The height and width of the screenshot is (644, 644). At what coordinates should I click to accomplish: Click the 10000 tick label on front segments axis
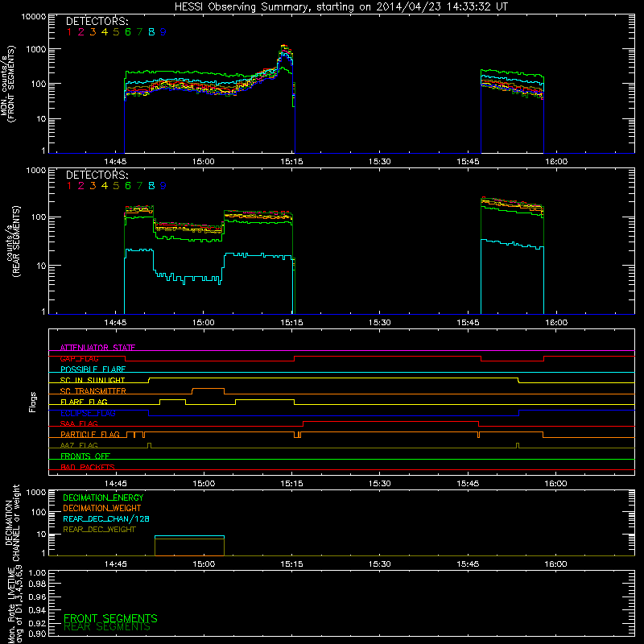[x=34, y=16]
